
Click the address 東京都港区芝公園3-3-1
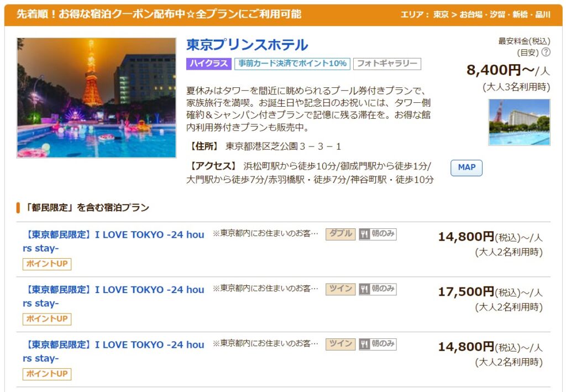(x=283, y=146)
